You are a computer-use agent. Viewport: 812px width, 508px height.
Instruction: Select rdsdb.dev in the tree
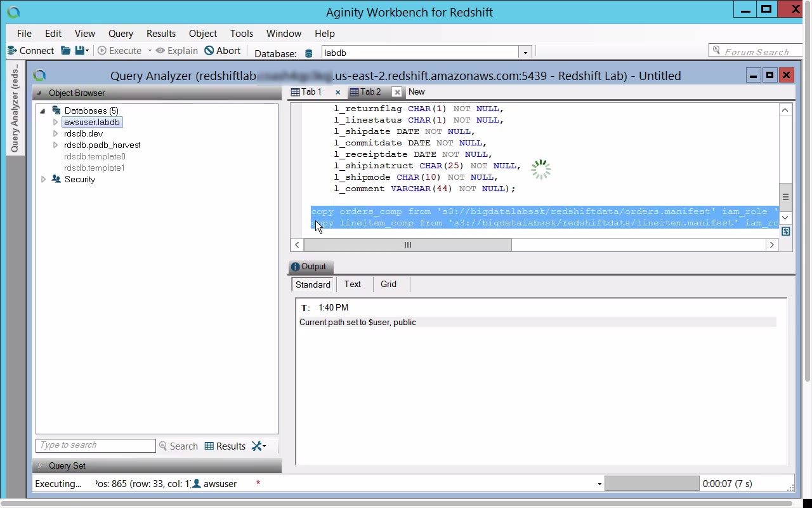pos(83,133)
